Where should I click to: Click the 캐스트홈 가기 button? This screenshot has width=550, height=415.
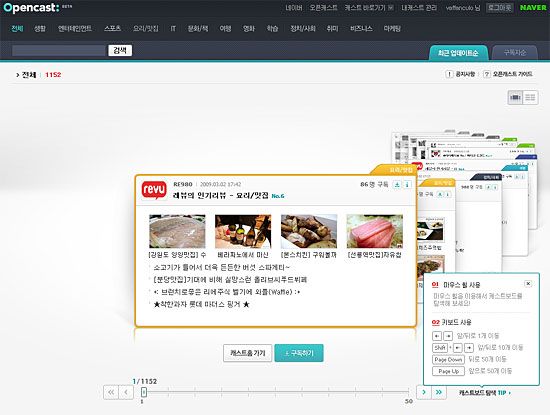pyautogui.click(x=248, y=353)
